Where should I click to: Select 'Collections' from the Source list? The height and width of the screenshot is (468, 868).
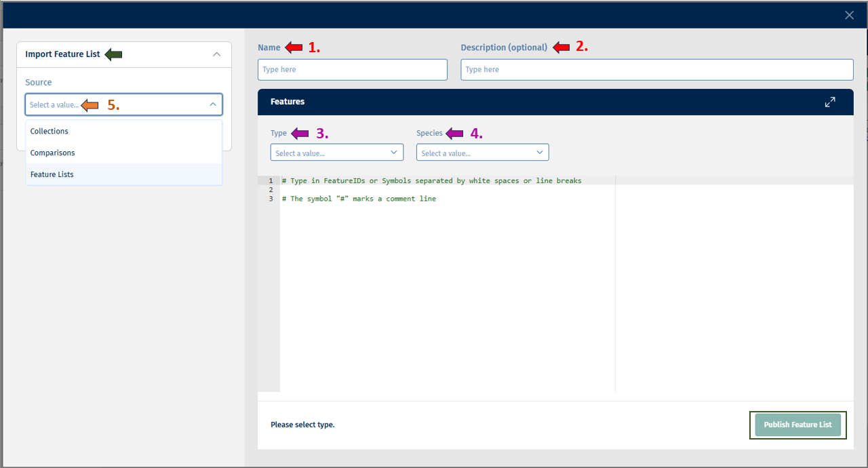pos(49,131)
